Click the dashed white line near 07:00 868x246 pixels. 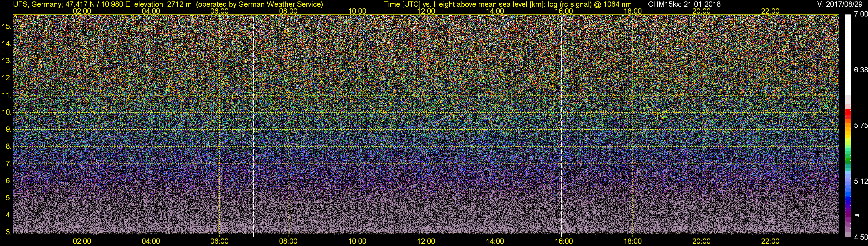(253, 125)
